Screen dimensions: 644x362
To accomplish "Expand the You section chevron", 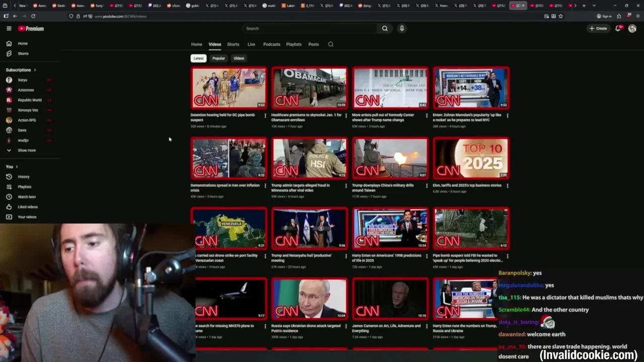I will [x=17, y=166].
